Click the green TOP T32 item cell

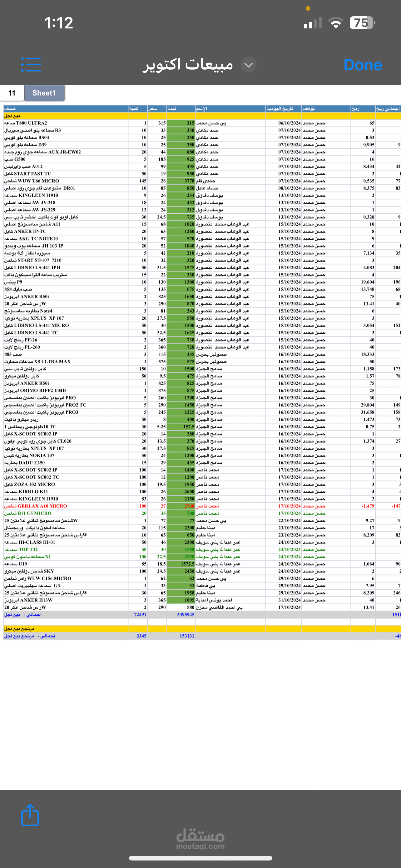coord(66,550)
